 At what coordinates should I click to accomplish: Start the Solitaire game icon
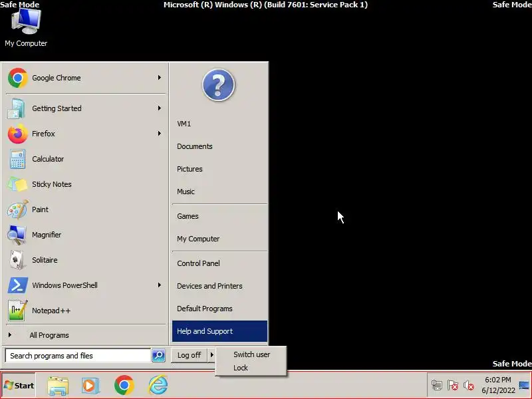[17, 260]
